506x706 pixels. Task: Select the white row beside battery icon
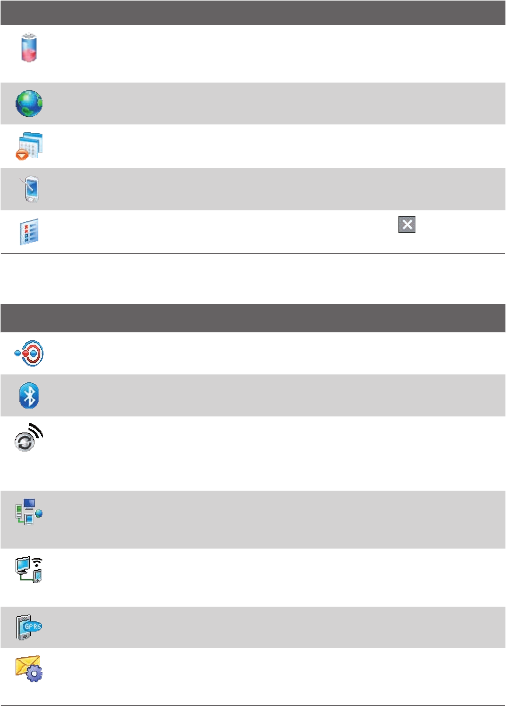[253, 54]
